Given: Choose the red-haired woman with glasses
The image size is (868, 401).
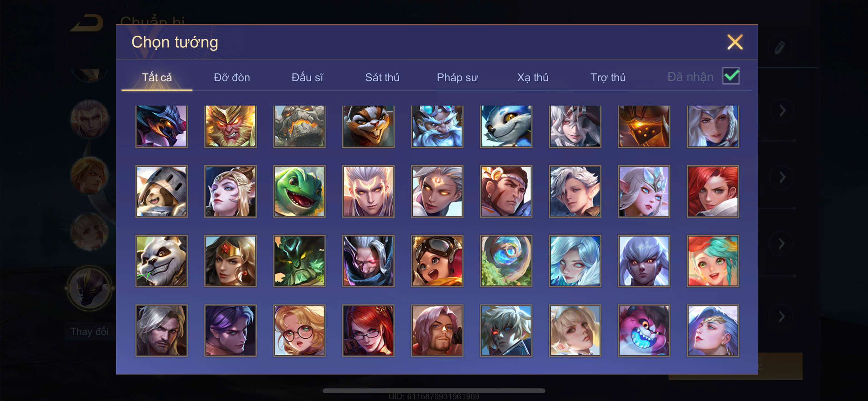Looking at the screenshot, I should pyautogui.click(x=368, y=331).
